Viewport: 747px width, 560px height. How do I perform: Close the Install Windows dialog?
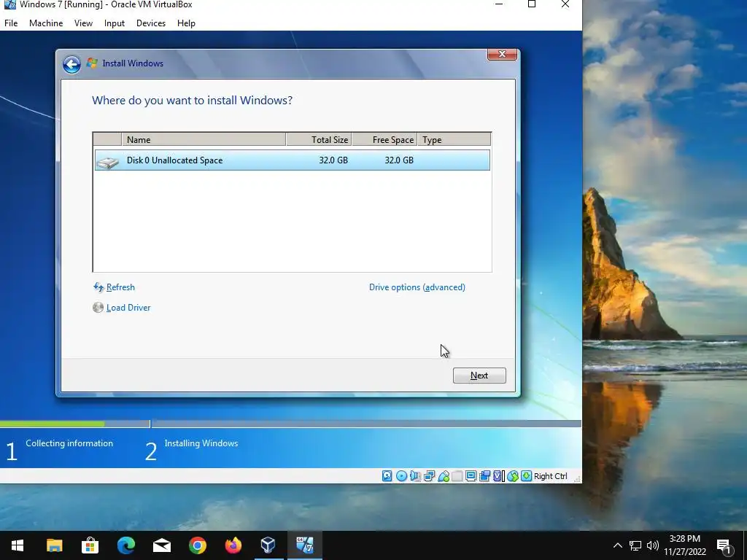502,54
